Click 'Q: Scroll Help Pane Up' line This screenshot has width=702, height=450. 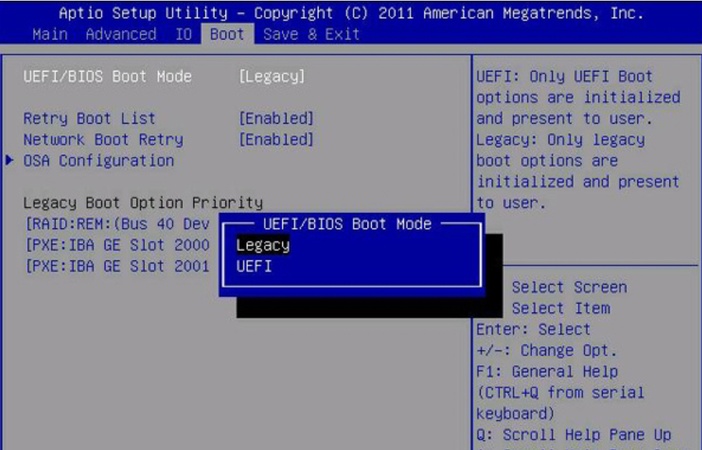click(574, 435)
